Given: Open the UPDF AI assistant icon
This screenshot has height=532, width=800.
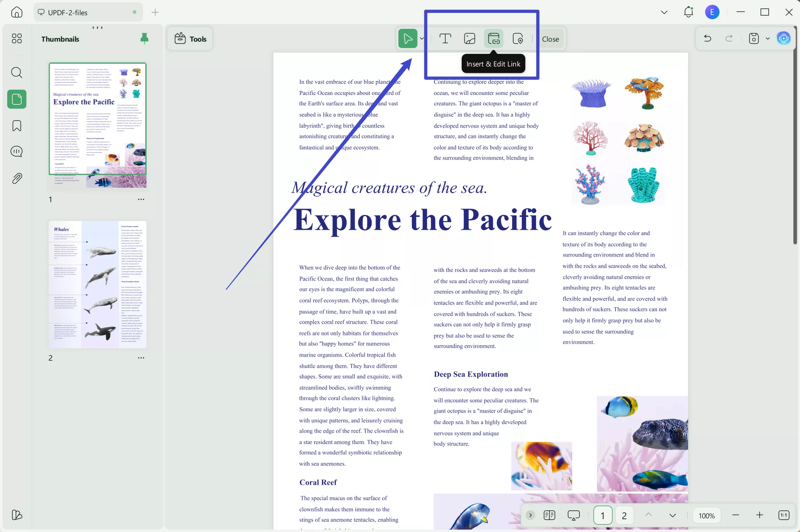Looking at the screenshot, I should [x=783, y=38].
